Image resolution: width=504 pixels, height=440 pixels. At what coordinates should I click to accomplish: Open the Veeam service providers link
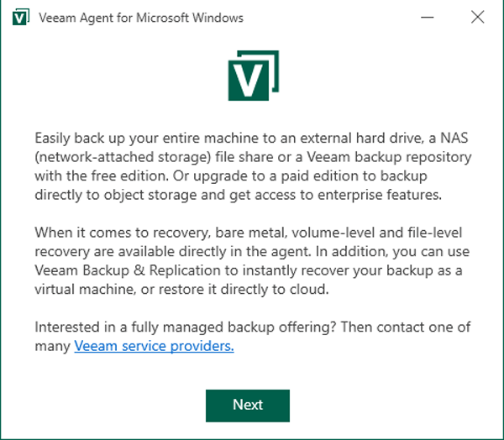click(154, 346)
